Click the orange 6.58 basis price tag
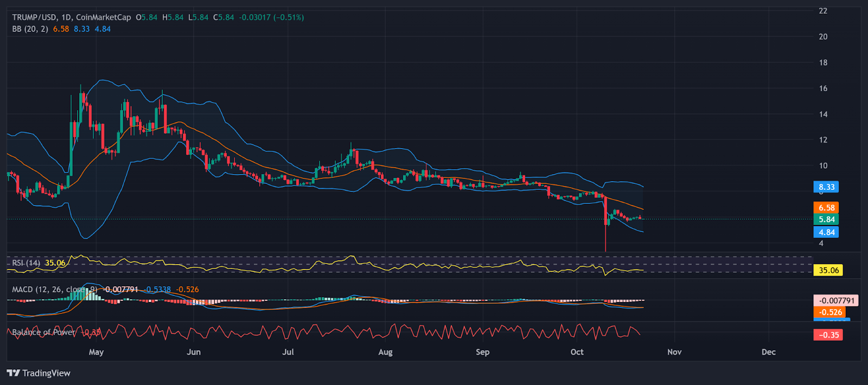The width and height of the screenshot is (868, 385). point(826,208)
